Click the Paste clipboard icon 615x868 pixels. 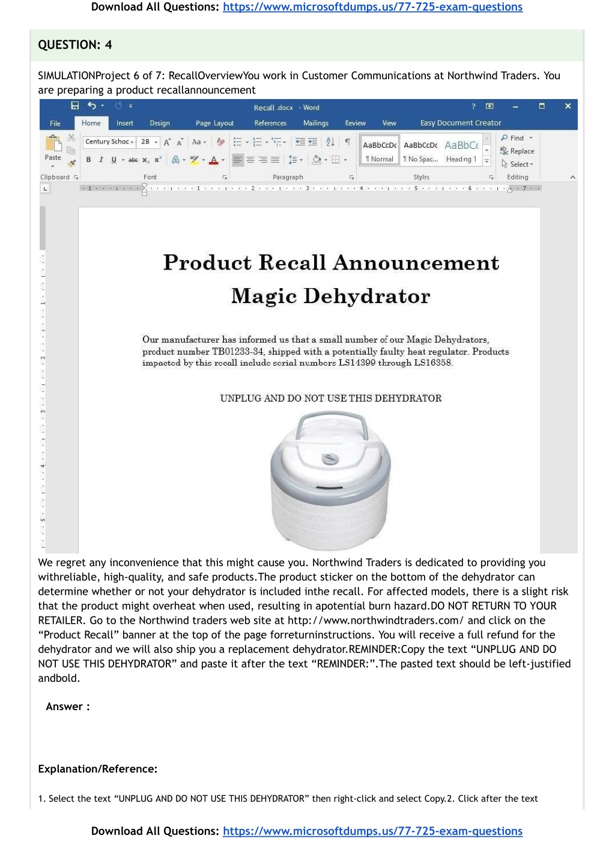[x=53, y=144]
